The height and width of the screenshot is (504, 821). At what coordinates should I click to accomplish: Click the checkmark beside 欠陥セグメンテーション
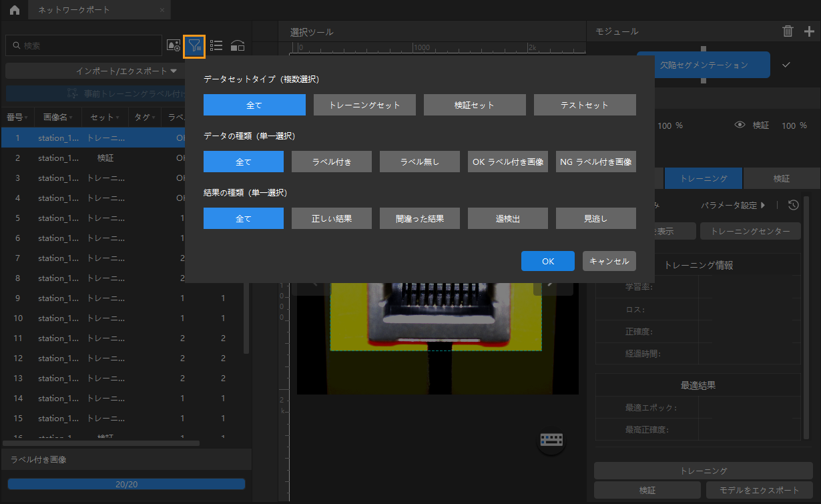pyautogui.click(x=786, y=65)
